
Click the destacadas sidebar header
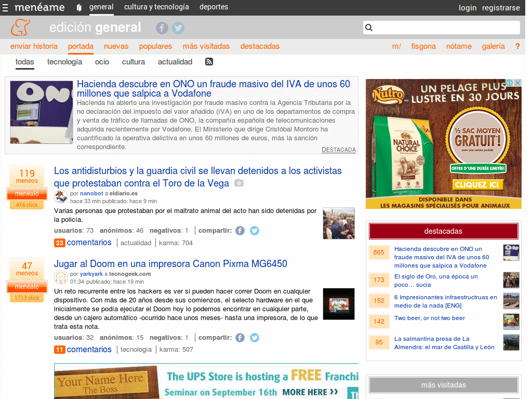(x=444, y=231)
